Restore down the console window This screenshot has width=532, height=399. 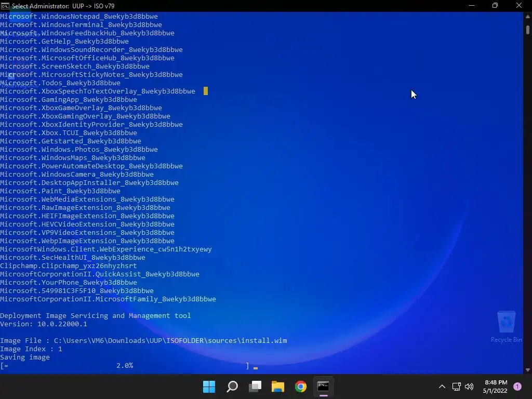click(x=495, y=5)
